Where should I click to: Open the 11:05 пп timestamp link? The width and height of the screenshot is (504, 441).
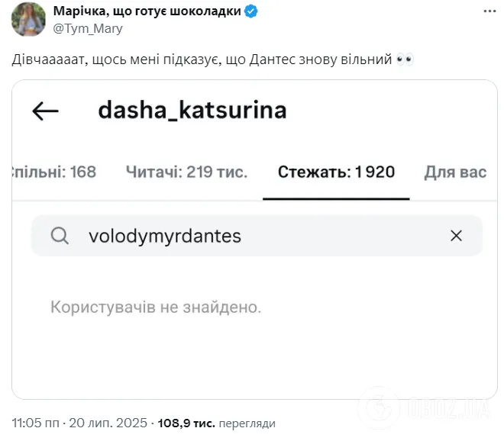[36, 423]
